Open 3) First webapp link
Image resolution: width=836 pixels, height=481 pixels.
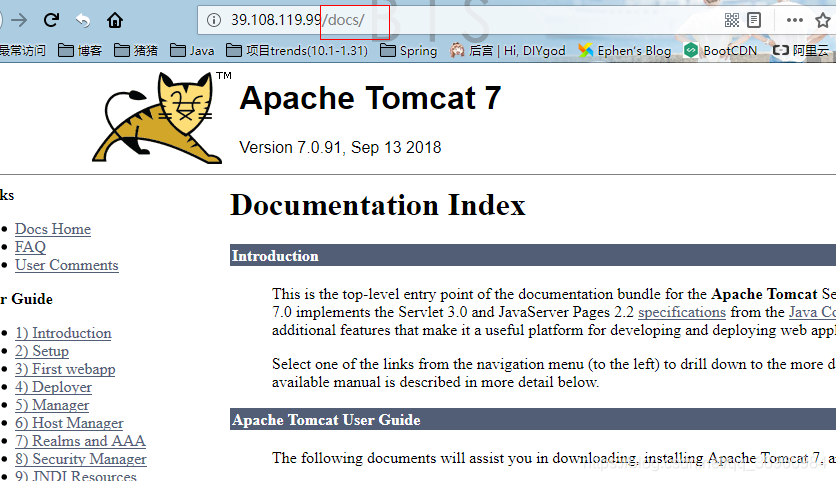(65, 369)
